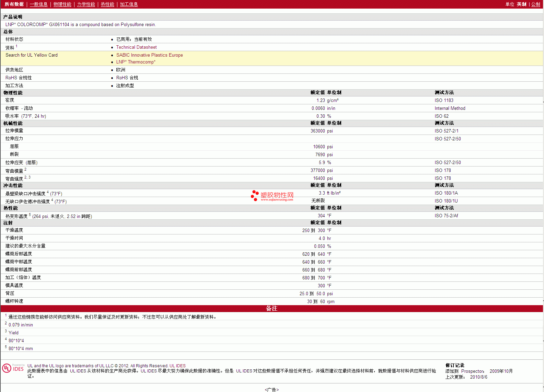Click the ISO 180/1U test method
Viewport: 544px width, 392px height.
[x=446, y=201]
